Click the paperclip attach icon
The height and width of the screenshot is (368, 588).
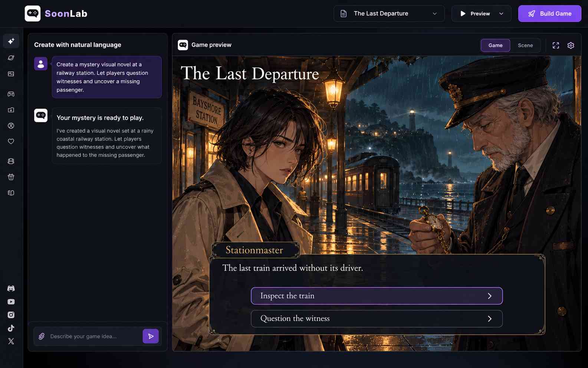coord(42,336)
